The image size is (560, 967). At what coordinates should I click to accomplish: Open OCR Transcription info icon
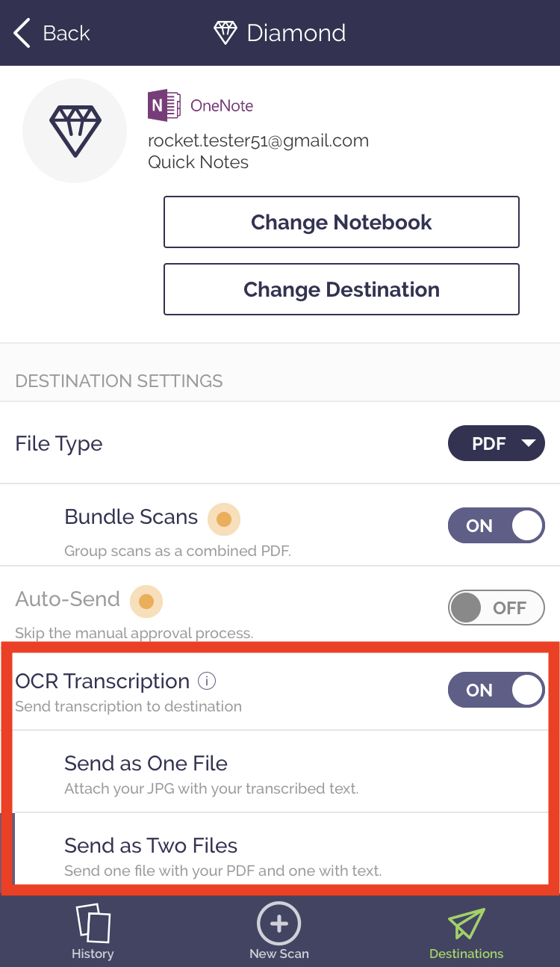pyautogui.click(x=207, y=681)
